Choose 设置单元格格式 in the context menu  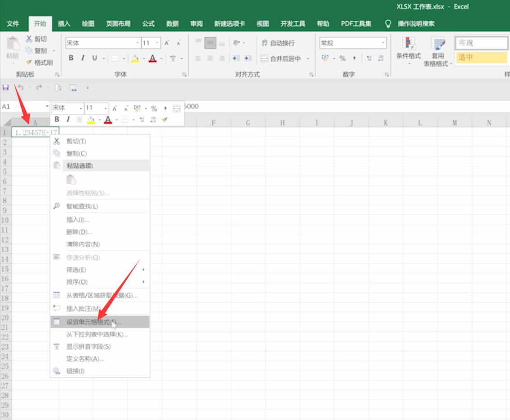pyautogui.click(x=100, y=322)
